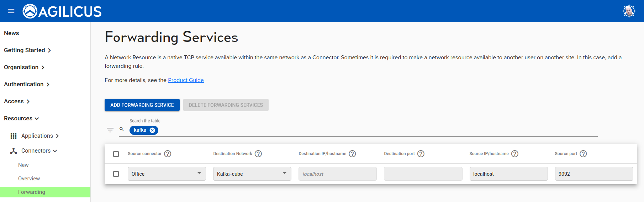Open the Overview item under Connectors
The height and width of the screenshot is (202, 644).
[29, 179]
